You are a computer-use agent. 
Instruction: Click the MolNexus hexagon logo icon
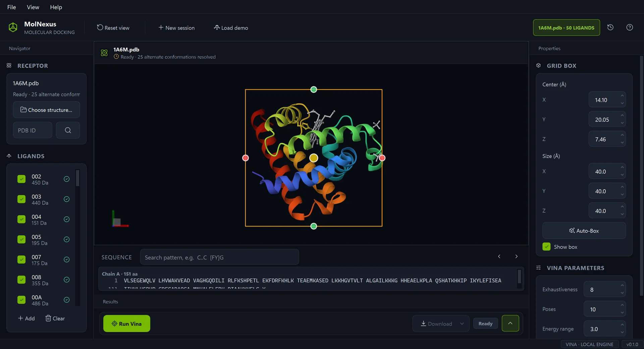pos(13,28)
